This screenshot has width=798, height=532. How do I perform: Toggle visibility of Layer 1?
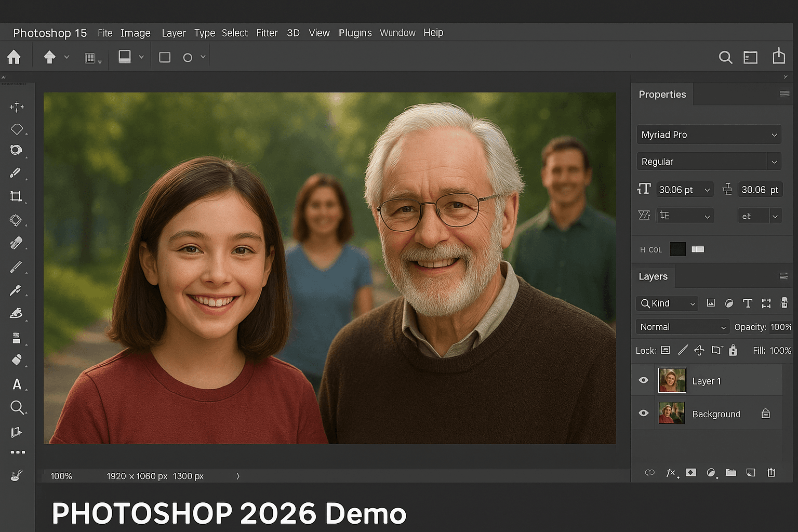tap(643, 380)
